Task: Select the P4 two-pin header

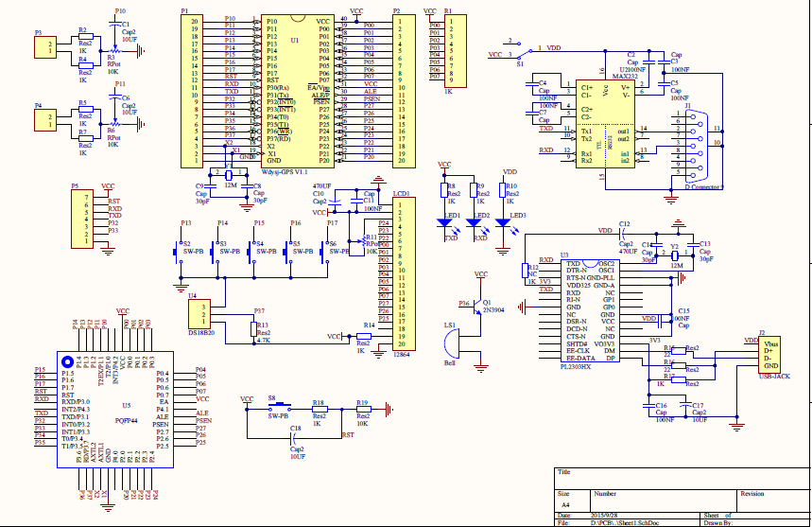Action: click(45, 120)
